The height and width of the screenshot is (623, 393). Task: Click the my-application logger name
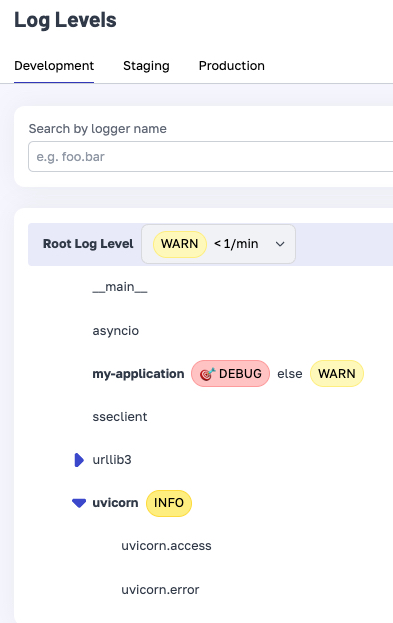pyautogui.click(x=138, y=374)
